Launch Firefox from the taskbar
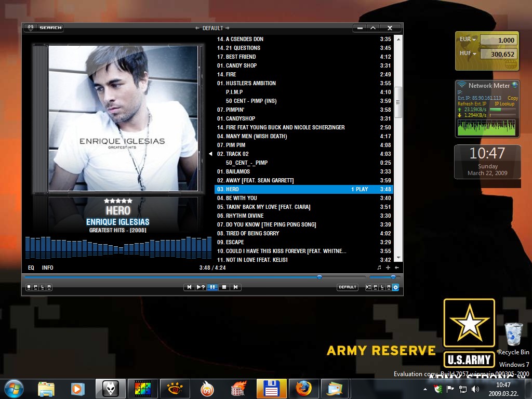The width and height of the screenshot is (532, 399). click(x=303, y=389)
